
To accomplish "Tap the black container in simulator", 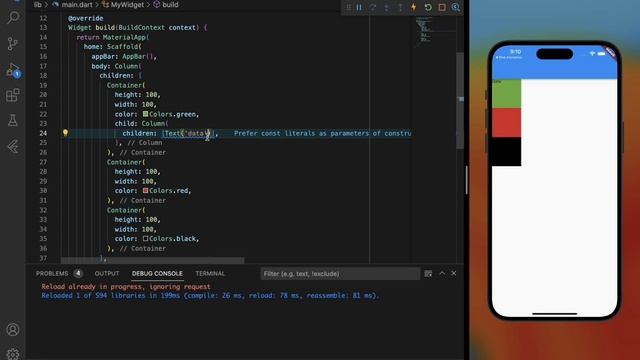I will pos(507,151).
